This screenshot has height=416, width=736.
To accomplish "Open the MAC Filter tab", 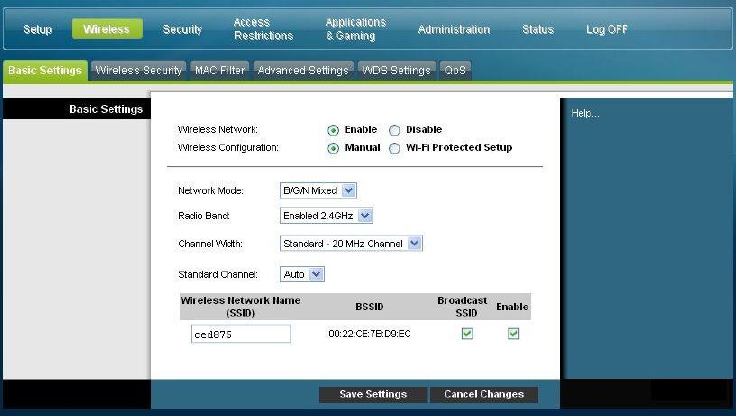I will click(x=220, y=70).
